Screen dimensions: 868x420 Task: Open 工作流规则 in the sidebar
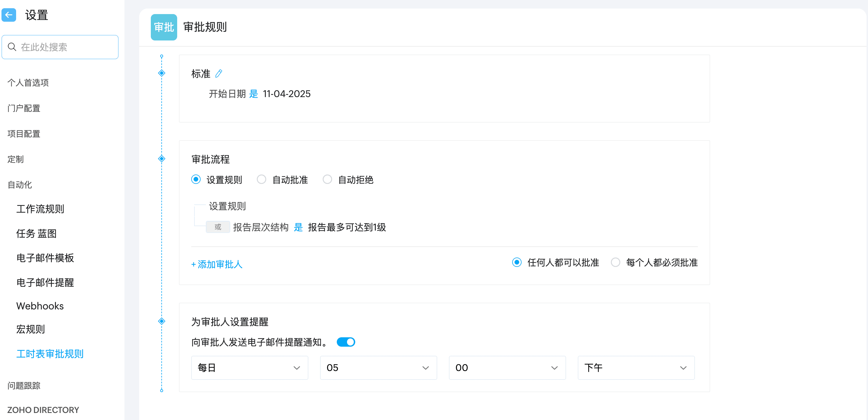tap(40, 209)
